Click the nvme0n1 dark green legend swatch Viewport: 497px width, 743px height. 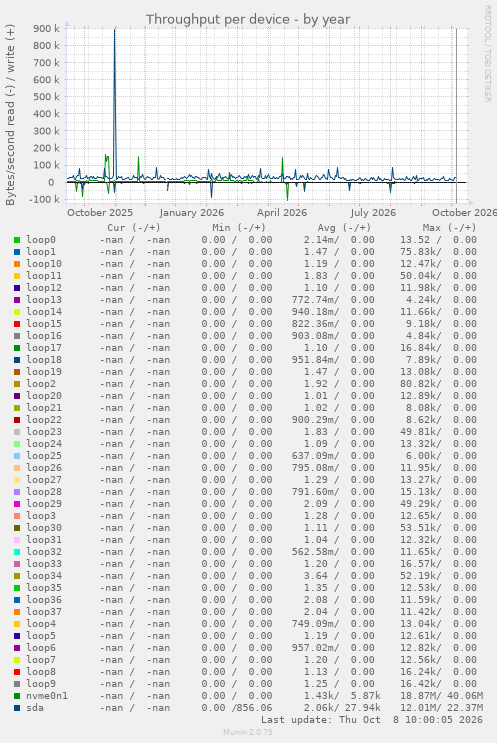coord(17,696)
